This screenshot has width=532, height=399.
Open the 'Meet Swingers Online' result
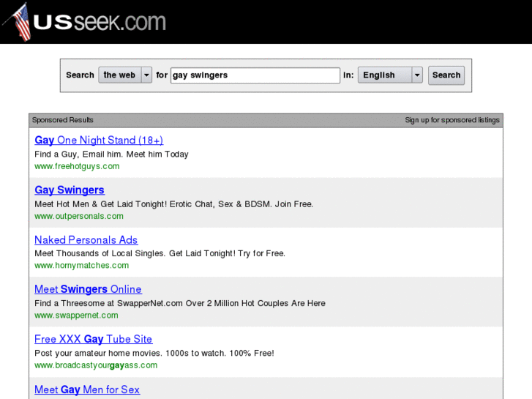click(89, 289)
